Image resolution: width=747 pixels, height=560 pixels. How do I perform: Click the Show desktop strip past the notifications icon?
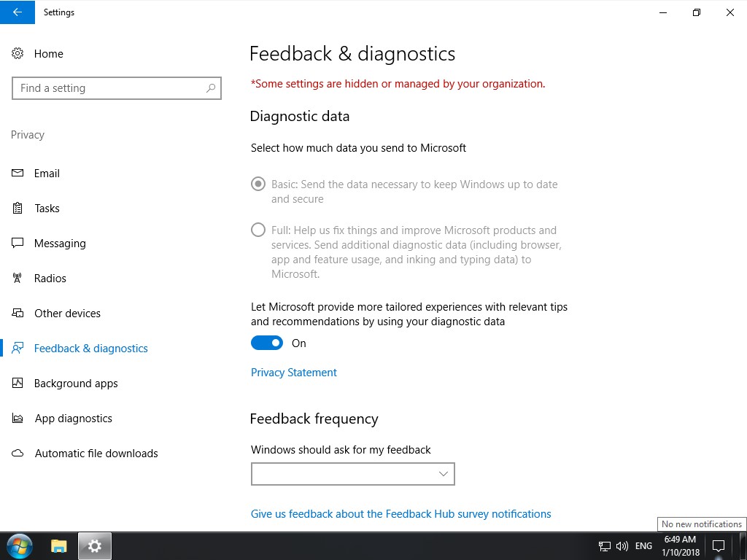[743, 546]
